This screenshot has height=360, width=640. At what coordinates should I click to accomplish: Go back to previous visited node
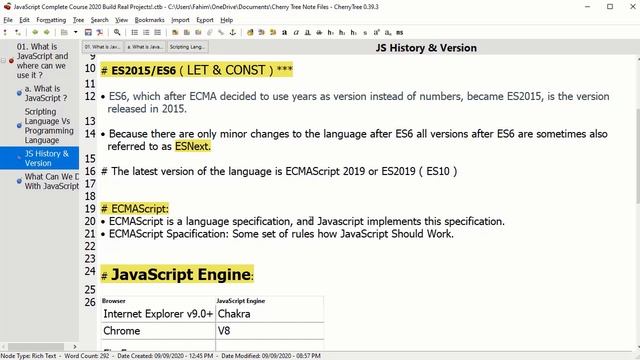tap(35, 32)
